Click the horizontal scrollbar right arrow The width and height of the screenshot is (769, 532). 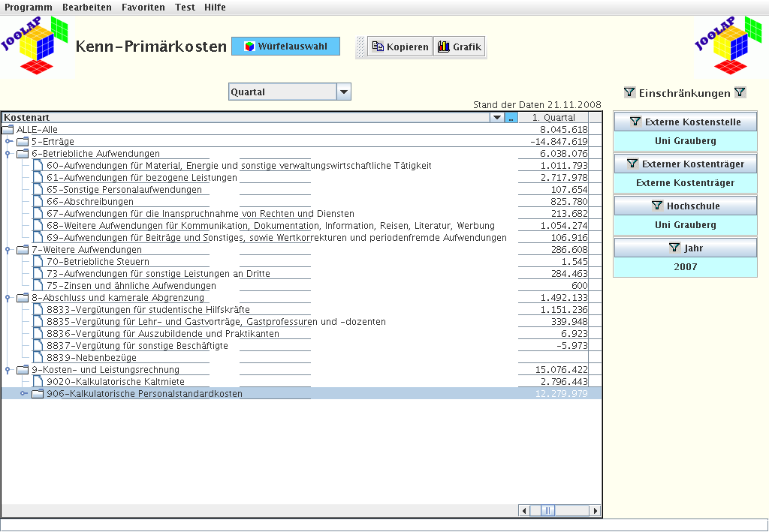[x=596, y=511]
